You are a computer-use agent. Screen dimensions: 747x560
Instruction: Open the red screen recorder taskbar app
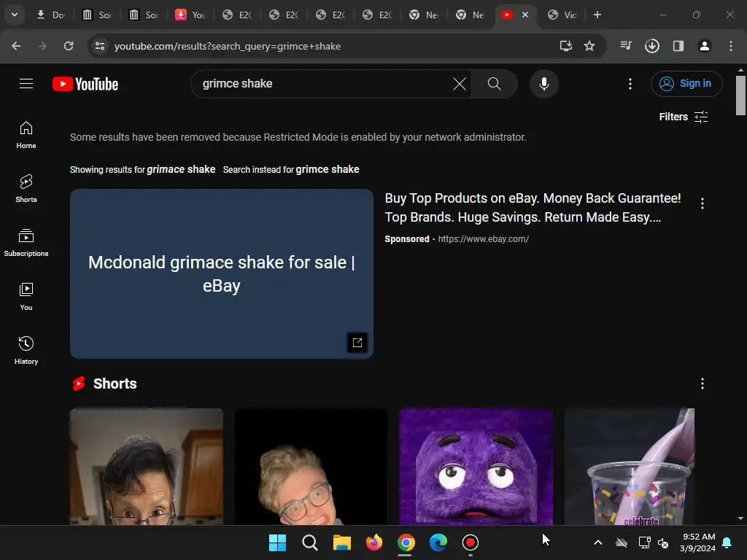471,542
